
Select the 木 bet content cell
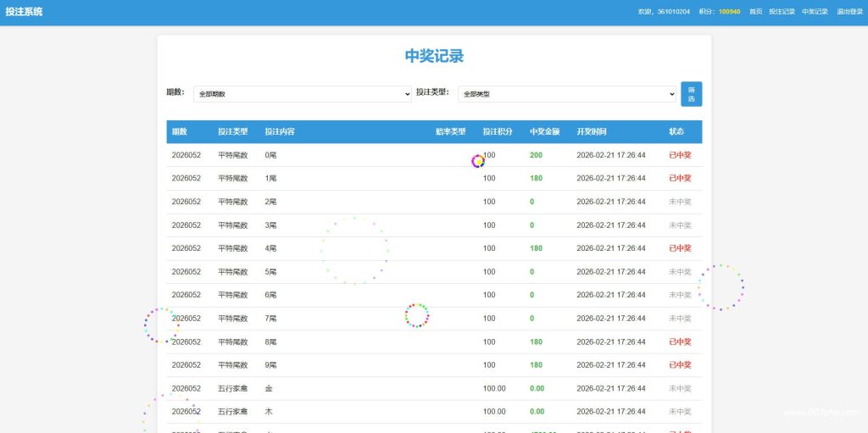click(x=269, y=412)
